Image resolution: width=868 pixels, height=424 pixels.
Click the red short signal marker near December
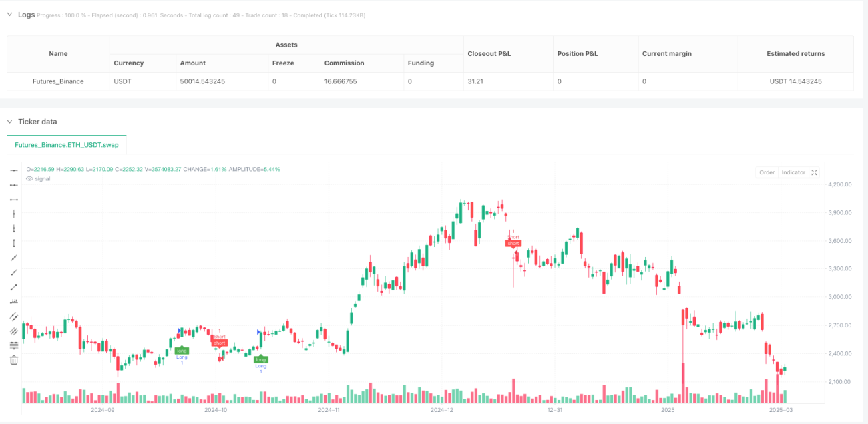(513, 244)
